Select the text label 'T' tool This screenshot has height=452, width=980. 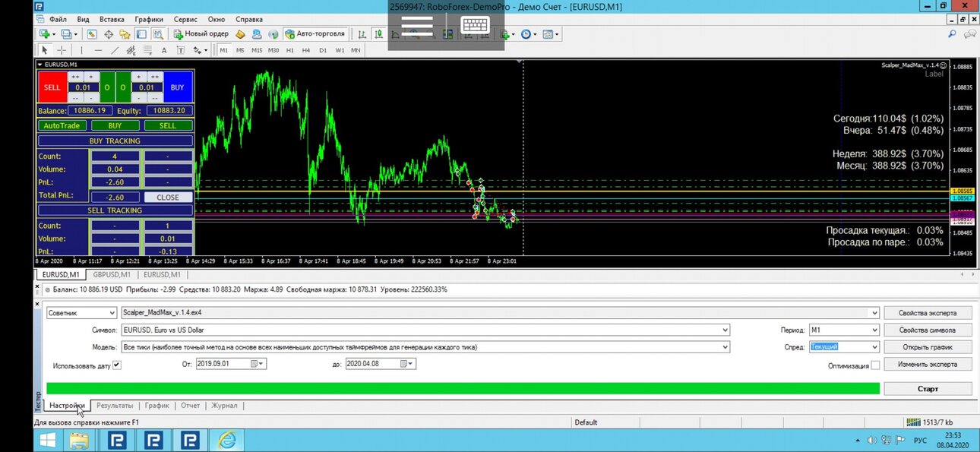181,50
